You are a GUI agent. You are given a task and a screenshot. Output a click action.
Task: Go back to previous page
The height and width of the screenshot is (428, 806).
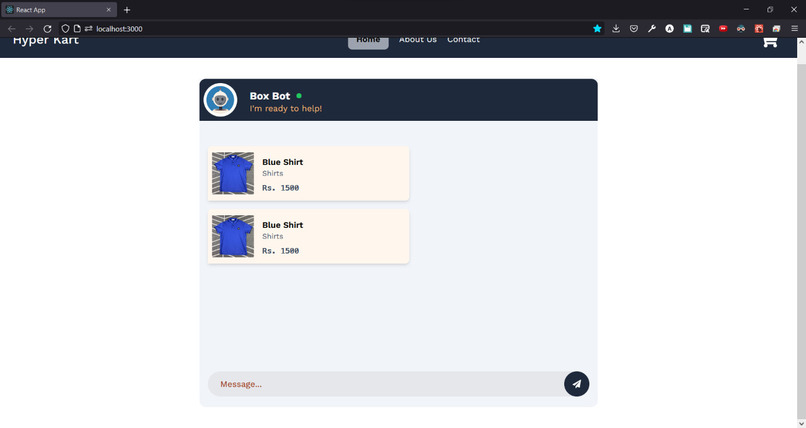coord(11,29)
